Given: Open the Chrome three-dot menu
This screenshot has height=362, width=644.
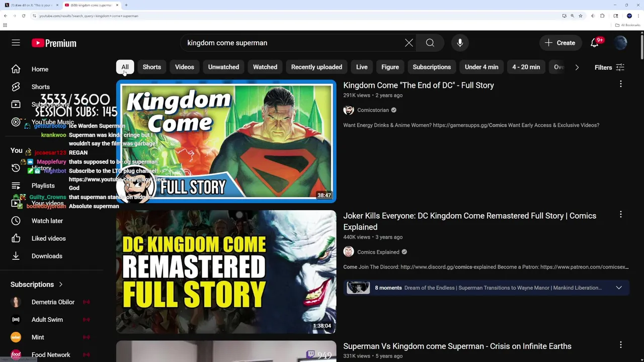Looking at the screenshot, I should (x=638, y=16).
